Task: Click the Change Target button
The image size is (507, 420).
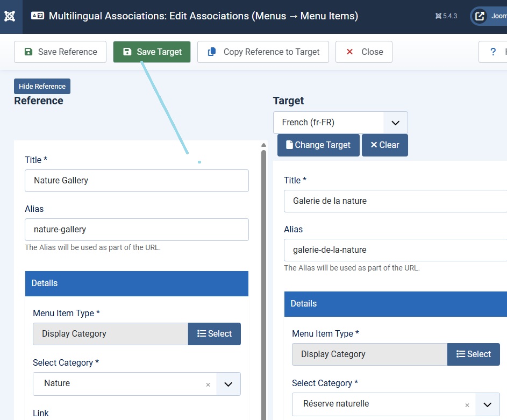Action: (318, 145)
